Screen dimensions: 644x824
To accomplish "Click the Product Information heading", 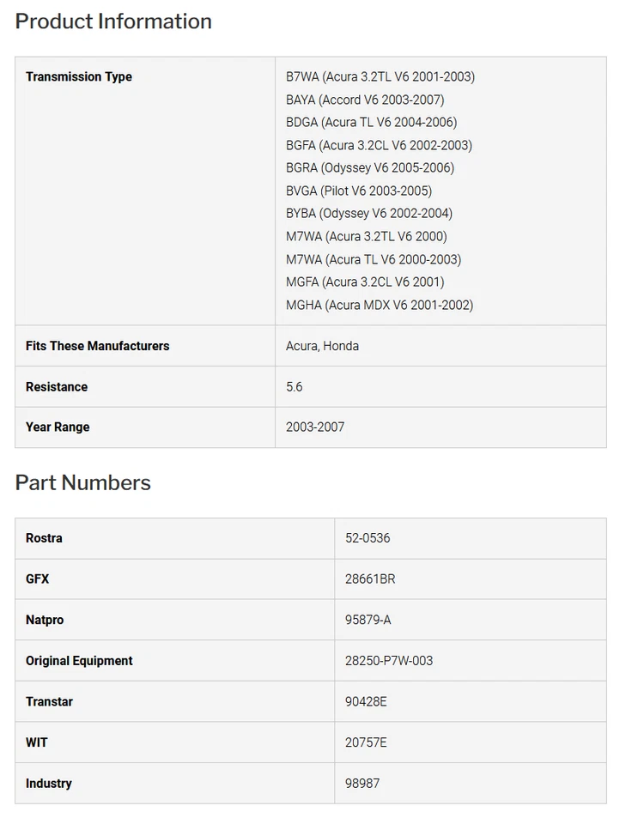I will (113, 21).
